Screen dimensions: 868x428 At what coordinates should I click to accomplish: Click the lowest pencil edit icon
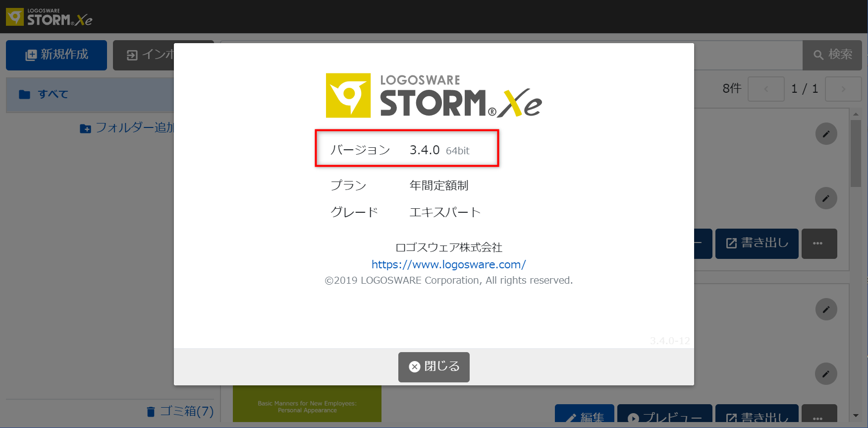tap(826, 374)
